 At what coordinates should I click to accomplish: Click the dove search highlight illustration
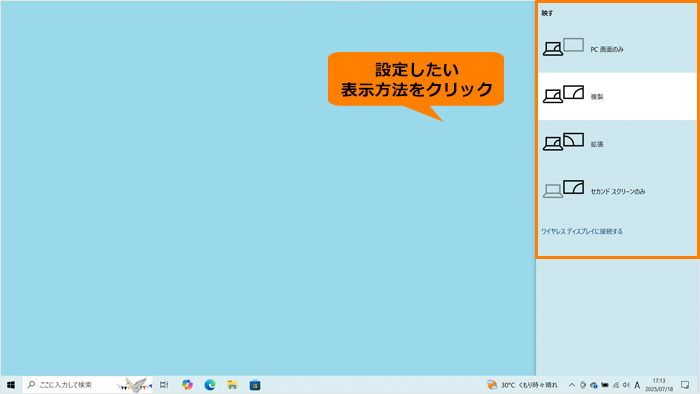pyautogui.click(x=134, y=385)
